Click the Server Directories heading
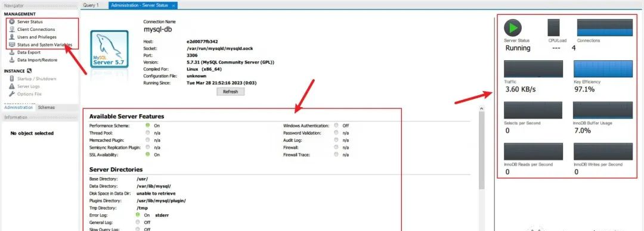Screen dimensions: 644x231 pyautogui.click(x=116, y=170)
